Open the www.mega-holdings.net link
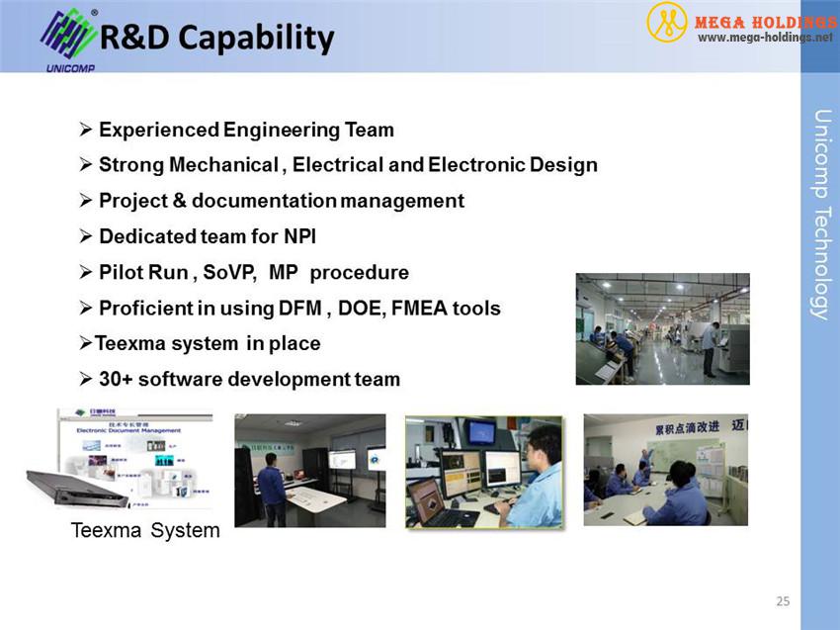 [x=766, y=38]
